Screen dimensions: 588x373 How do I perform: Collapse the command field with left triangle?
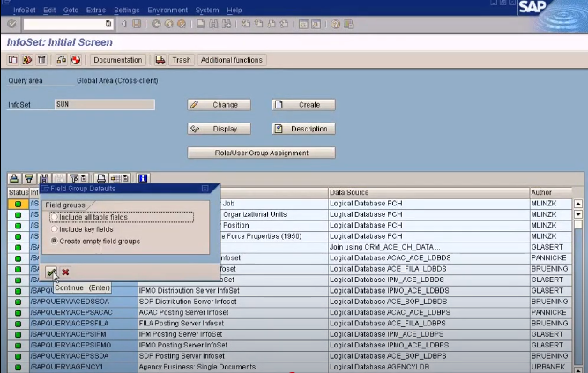pos(123,25)
